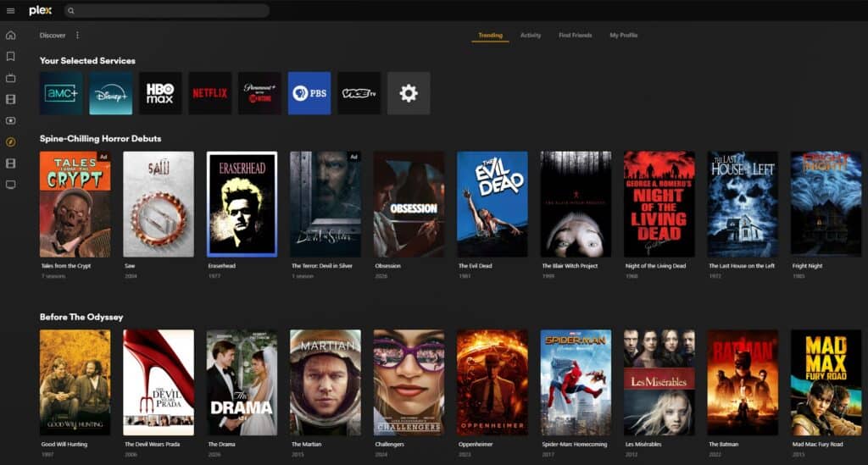Open the hamburger menu
868x465 pixels.
pos(10,10)
